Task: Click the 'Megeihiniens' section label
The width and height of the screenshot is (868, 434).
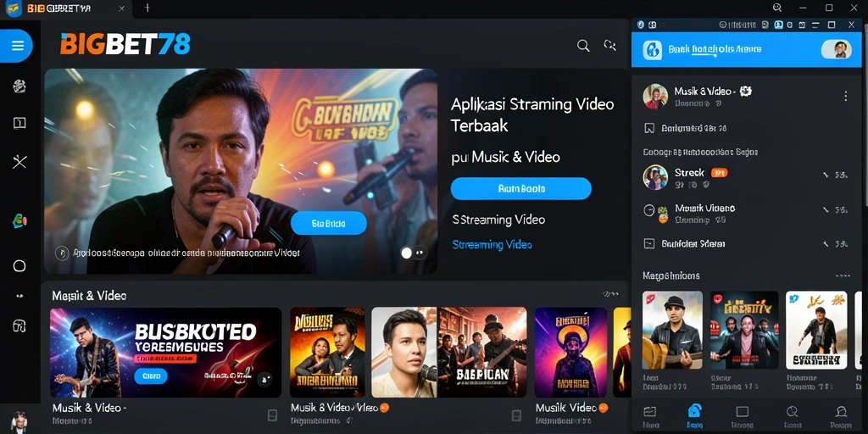Action: click(671, 275)
